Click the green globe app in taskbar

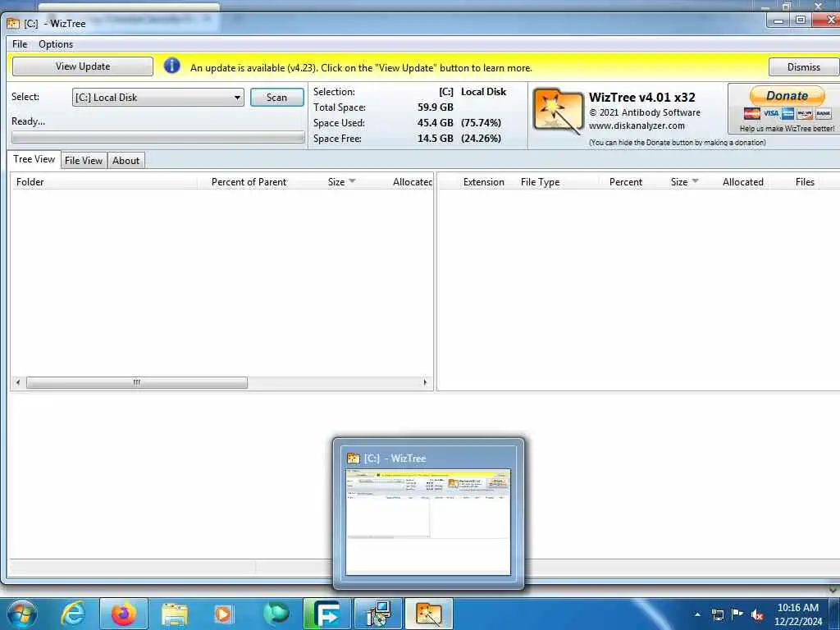point(276,614)
